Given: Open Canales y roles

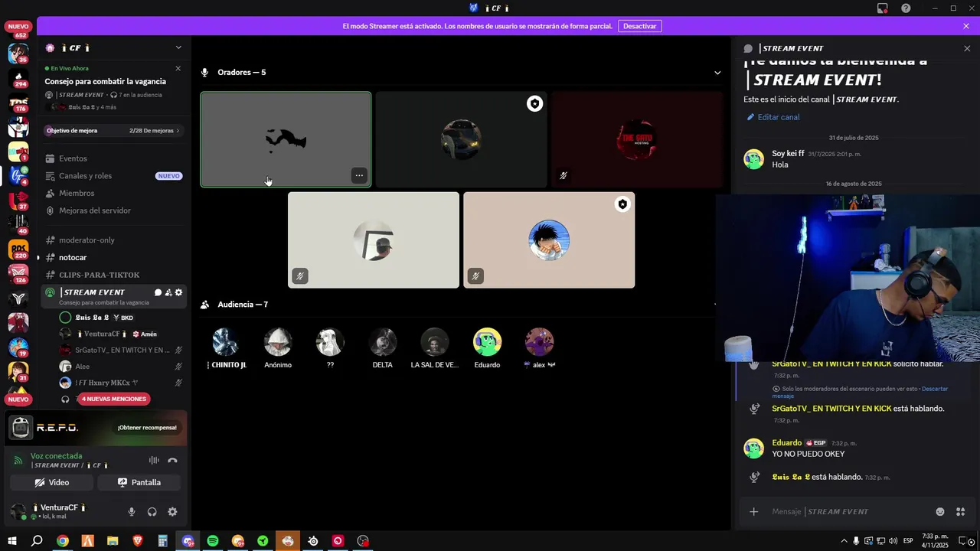Looking at the screenshot, I should 115,176.
